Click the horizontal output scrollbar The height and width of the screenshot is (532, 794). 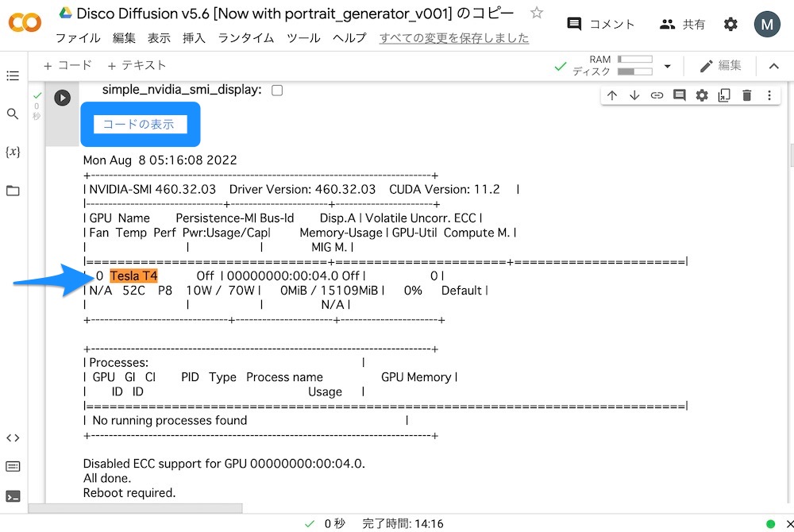136,508
